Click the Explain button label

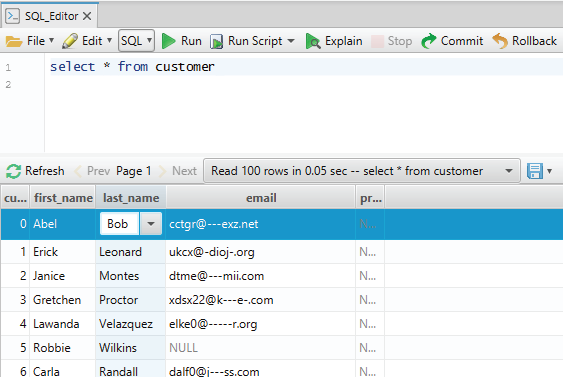tap(344, 41)
